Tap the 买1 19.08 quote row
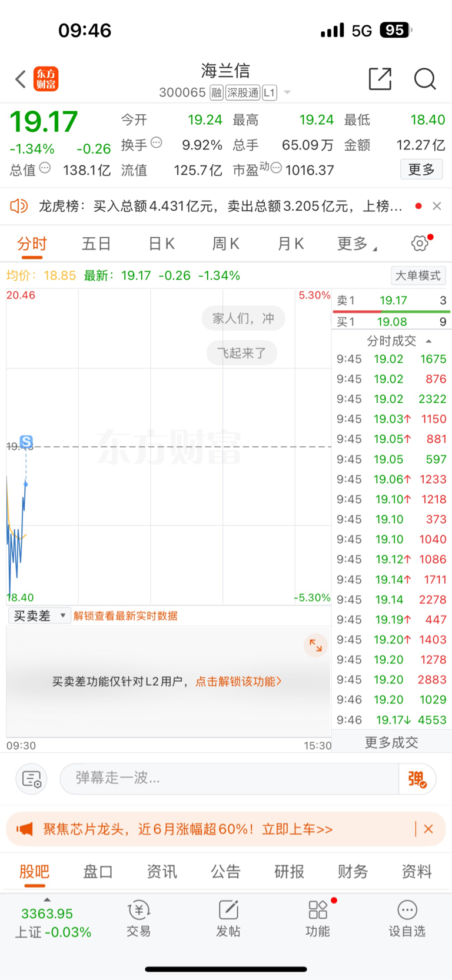Viewport: 452px width, 980px height. [x=391, y=322]
